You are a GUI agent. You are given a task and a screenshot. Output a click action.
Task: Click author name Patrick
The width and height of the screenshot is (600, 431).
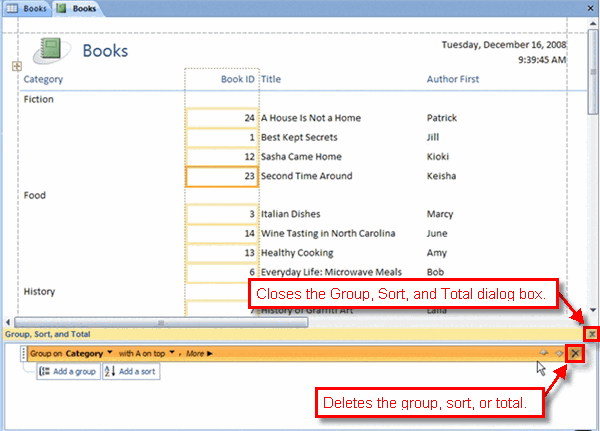coord(442,118)
